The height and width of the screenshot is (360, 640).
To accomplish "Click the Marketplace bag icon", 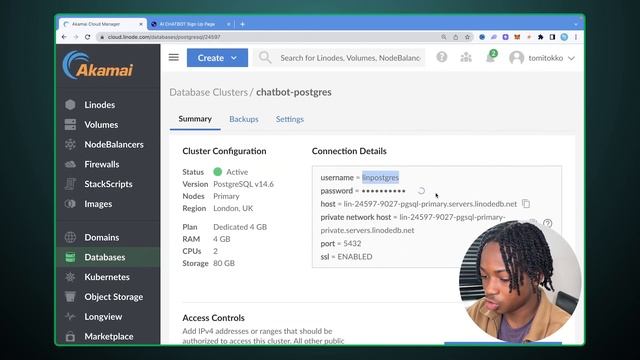I will (x=70, y=336).
